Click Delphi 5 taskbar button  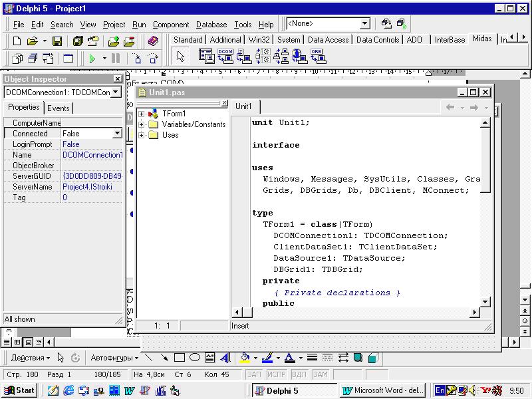tap(293, 390)
